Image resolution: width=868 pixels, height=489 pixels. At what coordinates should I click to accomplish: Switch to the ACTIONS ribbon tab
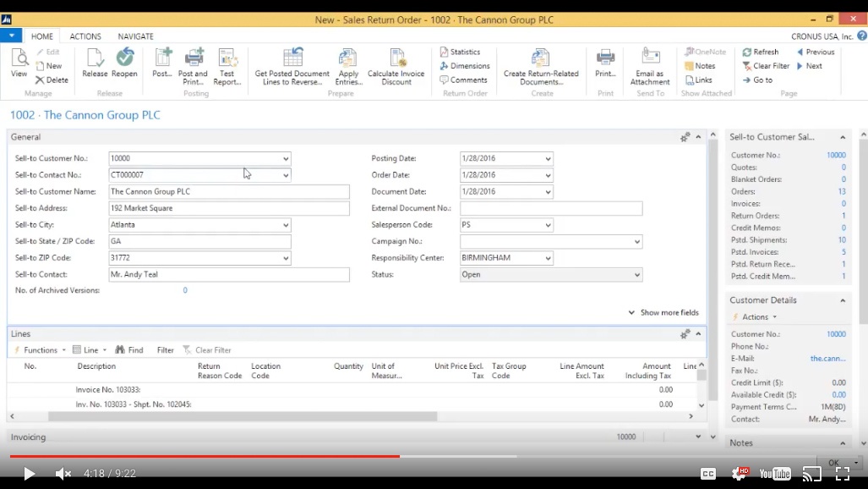coord(85,36)
